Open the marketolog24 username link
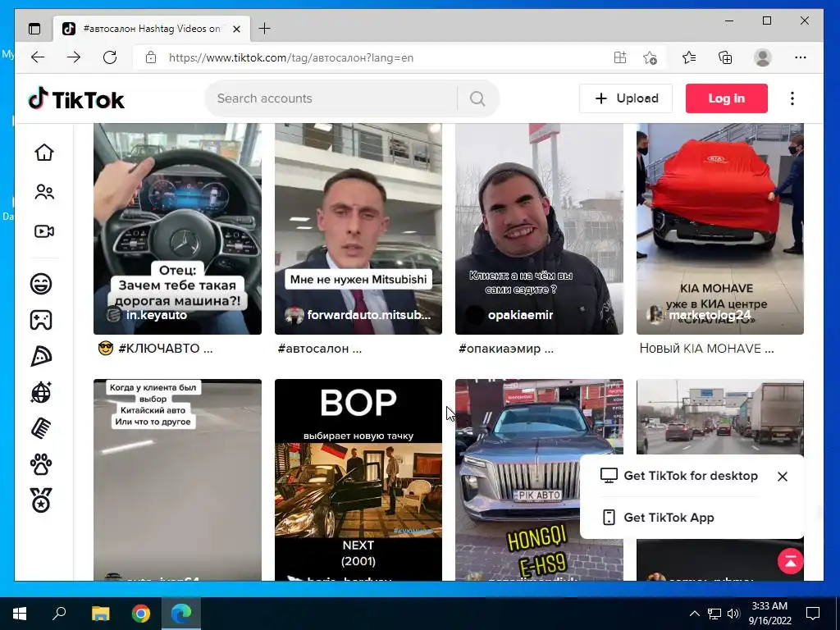Viewport: 840px width, 630px height. click(x=710, y=315)
